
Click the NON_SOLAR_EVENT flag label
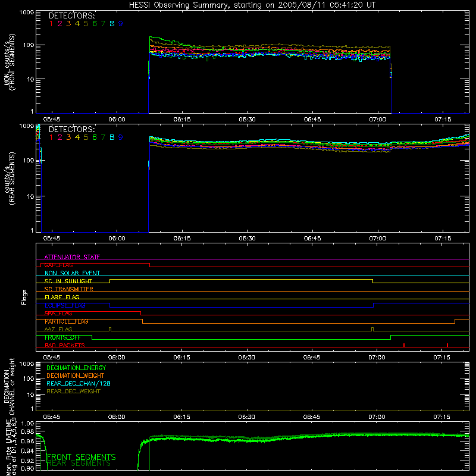(72, 273)
